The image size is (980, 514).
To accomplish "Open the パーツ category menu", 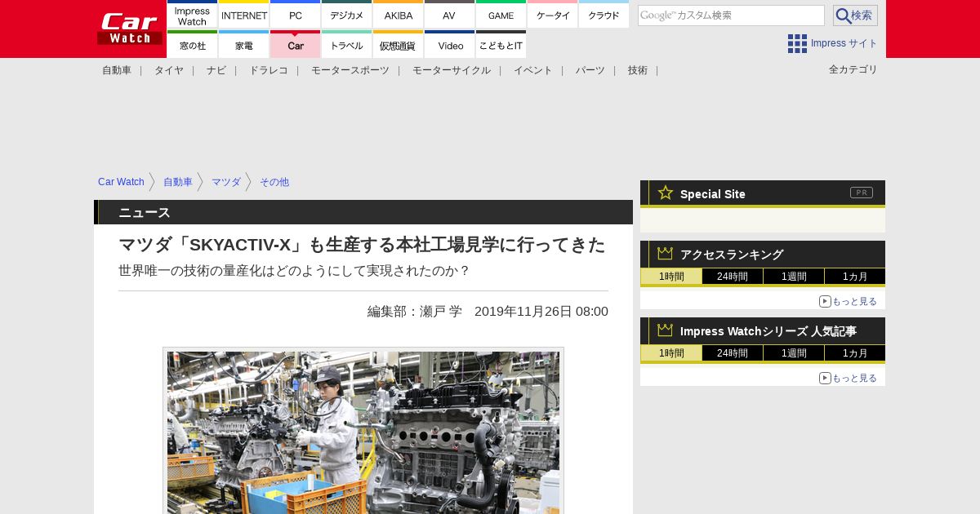I will [x=590, y=70].
